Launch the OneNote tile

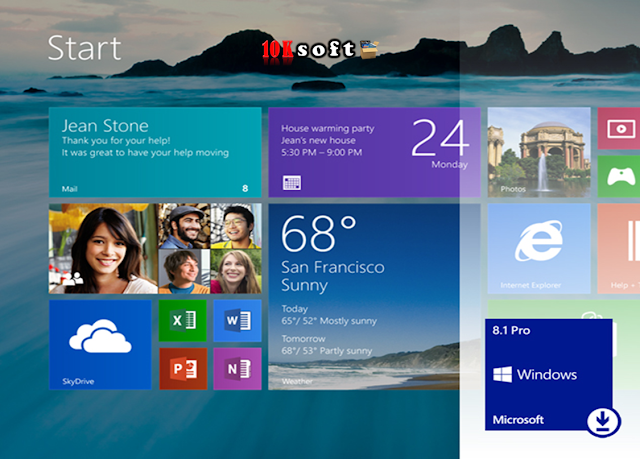(x=237, y=369)
